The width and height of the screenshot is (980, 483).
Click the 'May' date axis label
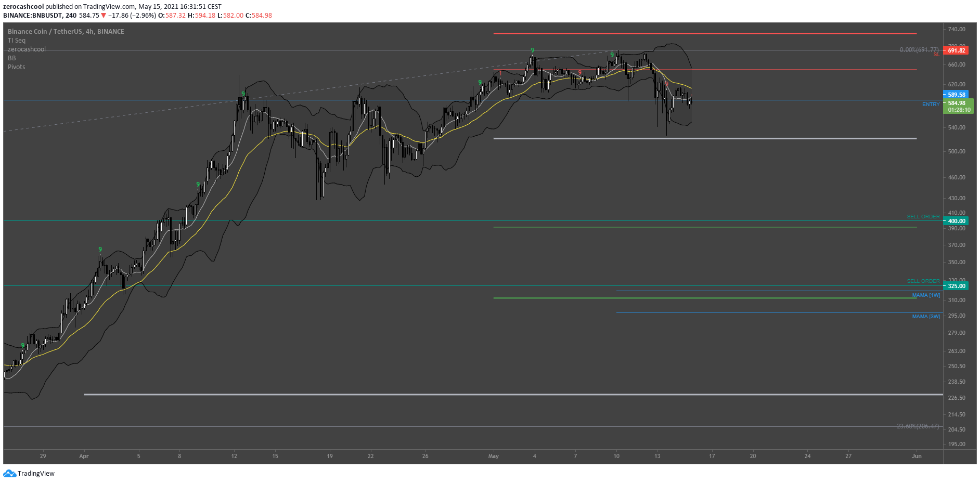[x=494, y=456]
